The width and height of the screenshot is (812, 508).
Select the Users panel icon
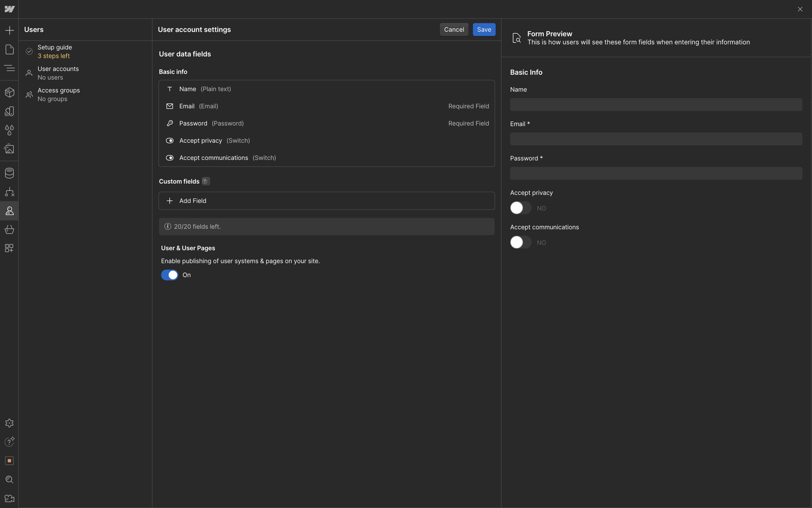coord(9,211)
